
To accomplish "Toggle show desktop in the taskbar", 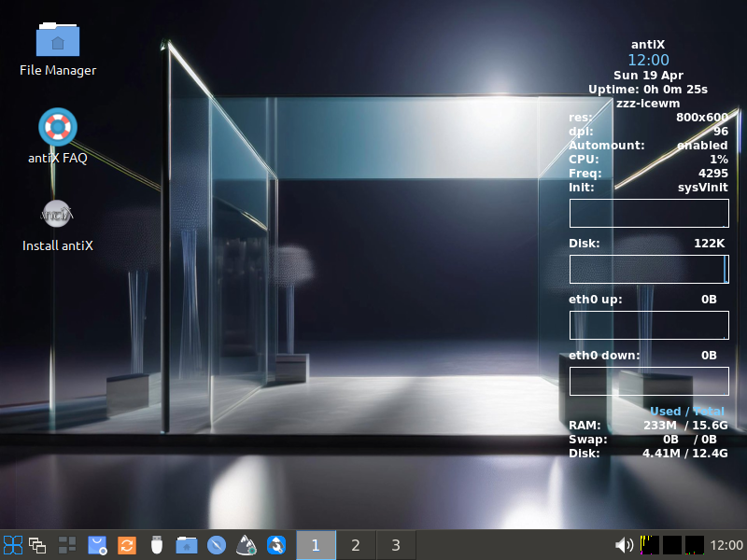I will point(67,545).
